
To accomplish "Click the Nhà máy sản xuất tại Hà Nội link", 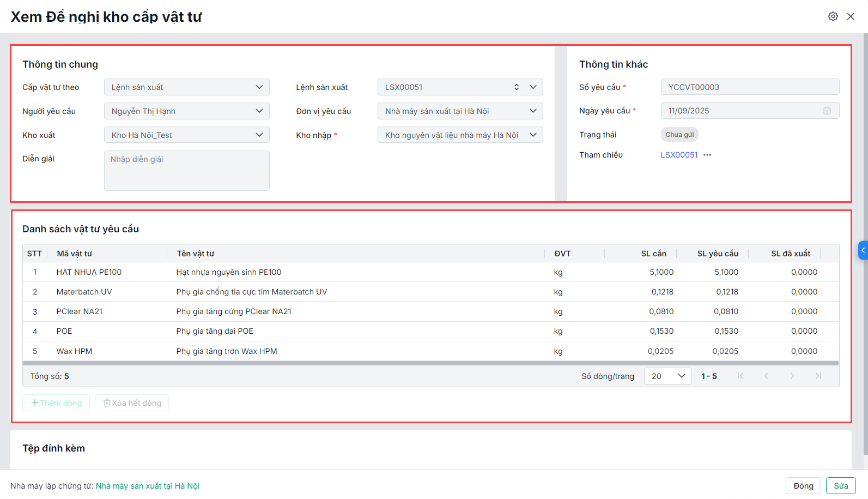I will point(148,486).
